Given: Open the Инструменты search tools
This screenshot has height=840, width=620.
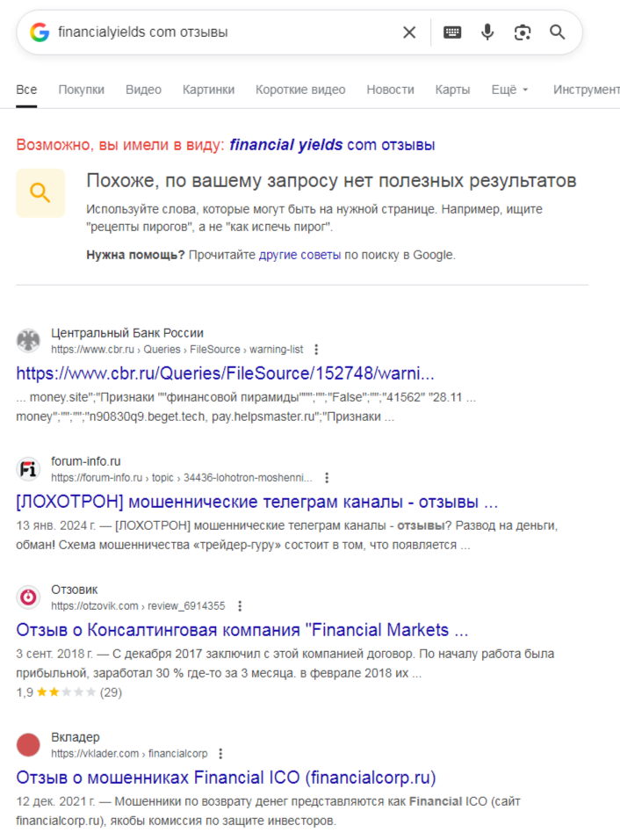Looking at the screenshot, I should click(x=587, y=90).
